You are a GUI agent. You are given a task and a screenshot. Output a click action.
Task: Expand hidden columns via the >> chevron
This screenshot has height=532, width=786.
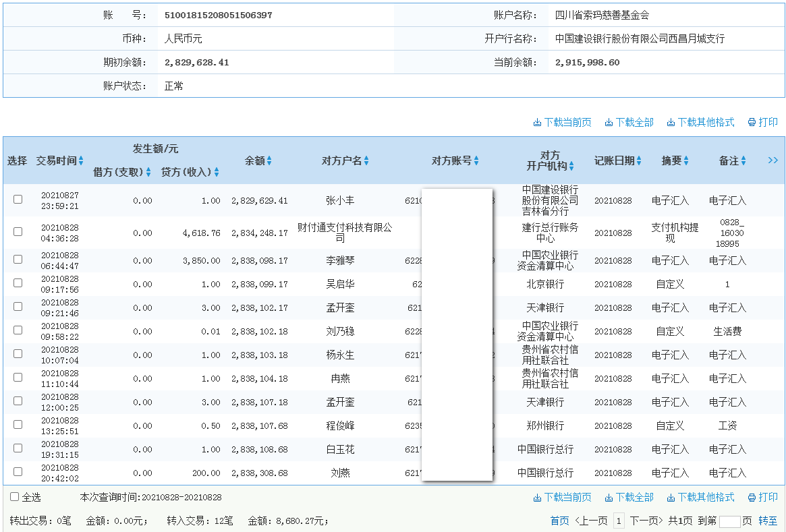773,160
